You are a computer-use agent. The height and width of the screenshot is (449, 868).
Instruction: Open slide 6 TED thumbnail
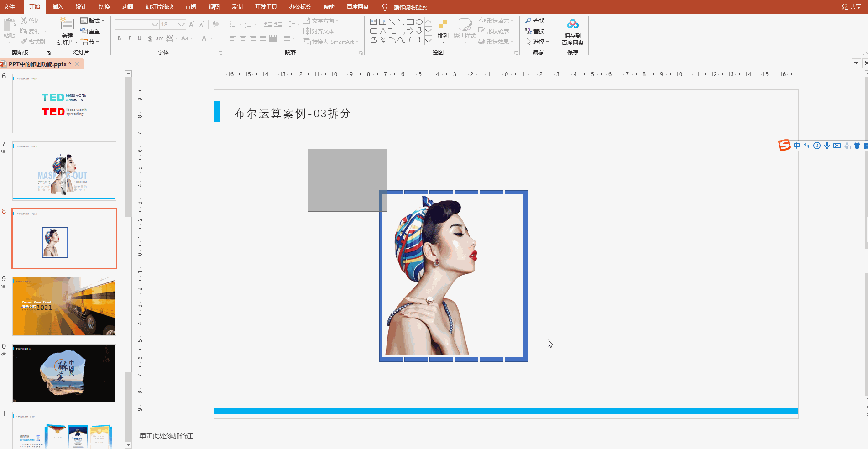tap(64, 104)
